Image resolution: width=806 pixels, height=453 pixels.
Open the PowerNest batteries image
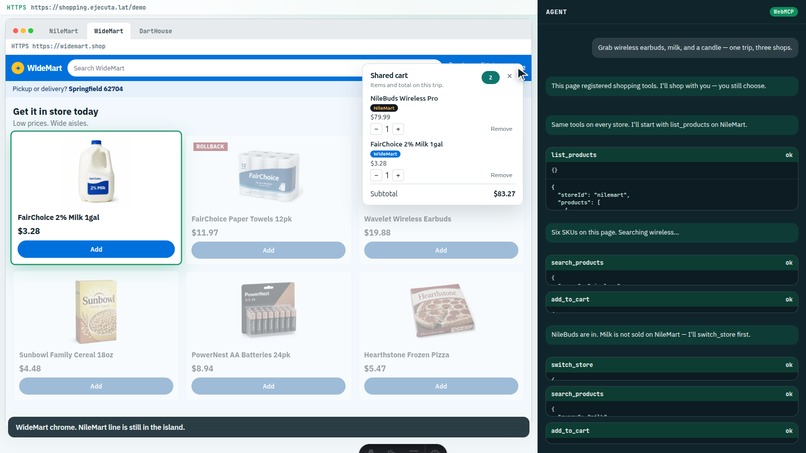click(268, 310)
